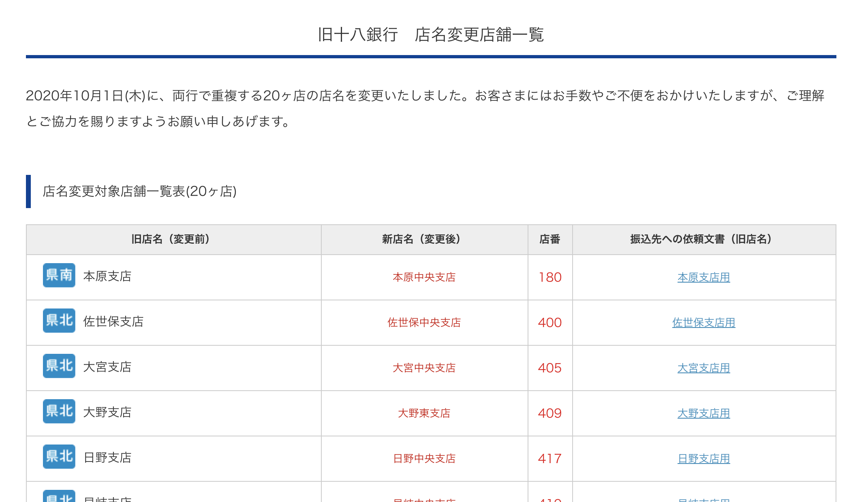This screenshot has height=502, width=868.
Task: Click new branch name 佐世保中央支店
Action: click(x=424, y=323)
